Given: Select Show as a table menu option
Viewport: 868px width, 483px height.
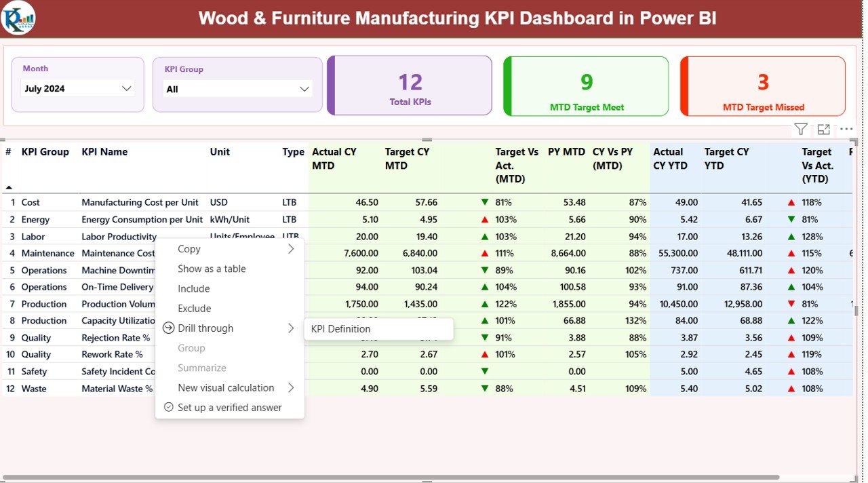Looking at the screenshot, I should [x=212, y=269].
